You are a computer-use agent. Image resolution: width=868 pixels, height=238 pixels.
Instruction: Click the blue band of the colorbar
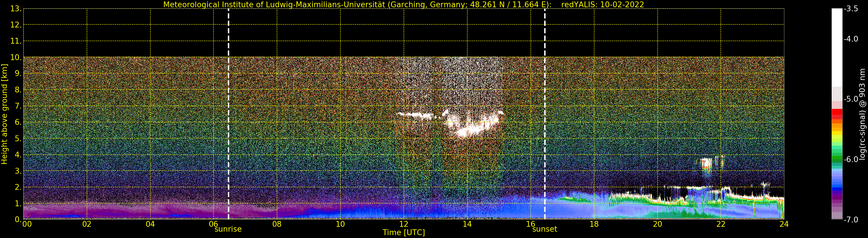(x=837, y=189)
